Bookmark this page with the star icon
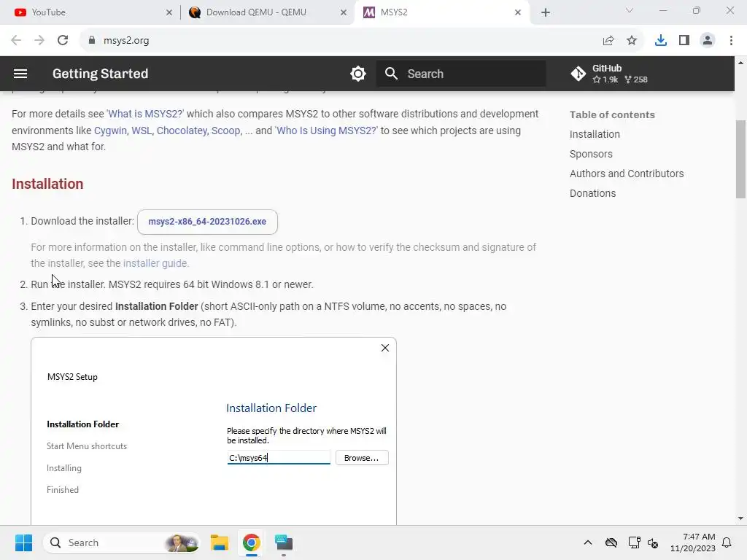 (632, 41)
